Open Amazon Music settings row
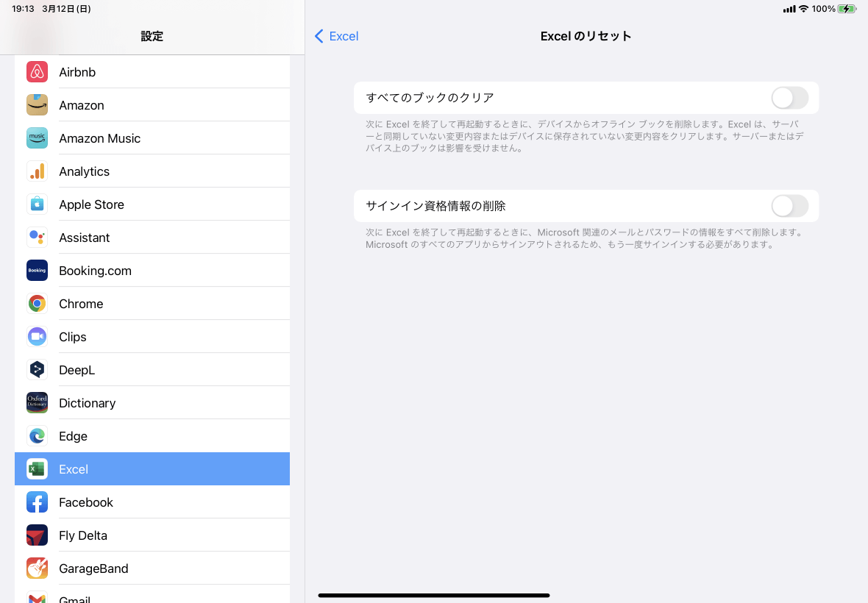Image resolution: width=868 pixels, height=603 pixels. click(152, 138)
